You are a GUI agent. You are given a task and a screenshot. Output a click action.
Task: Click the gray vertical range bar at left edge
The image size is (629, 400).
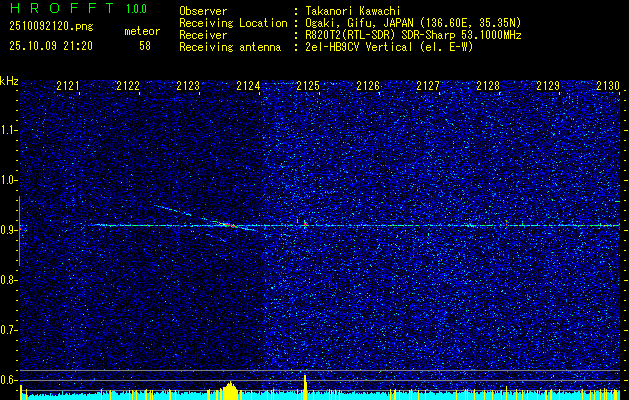point(19,231)
